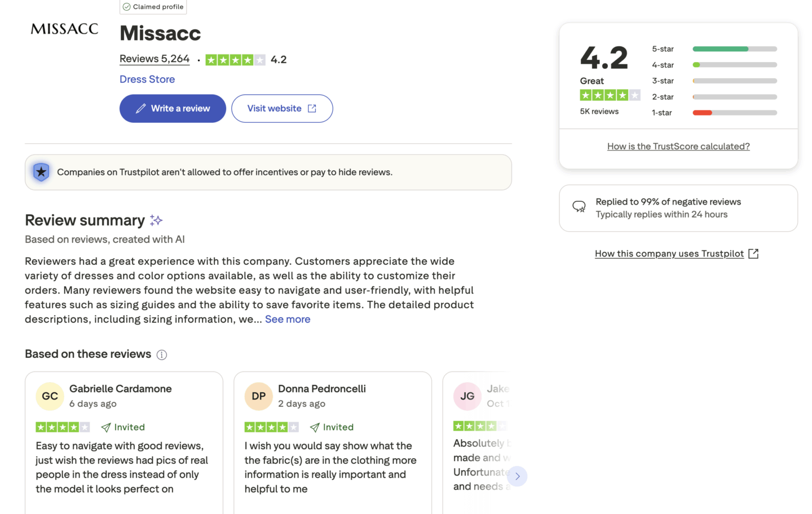Expand review summary with See more
This screenshot has height=514, width=812.
(288, 320)
